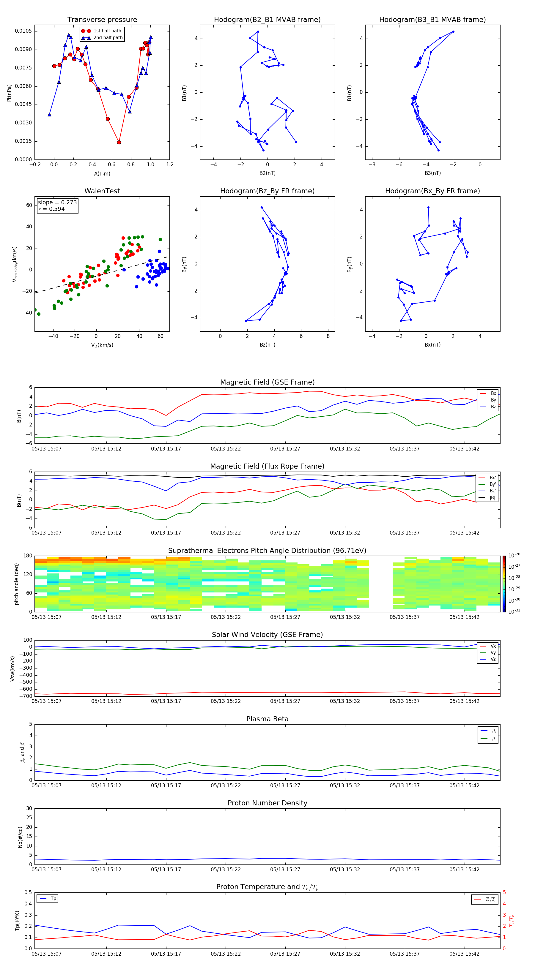535x980 pixels.
Task: Click the 'Vz' legend entry
Action: click(488, 659)
